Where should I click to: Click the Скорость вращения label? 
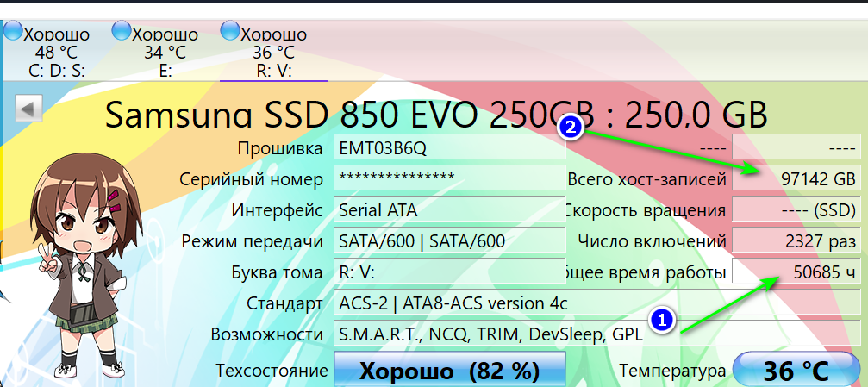(x=646, y=210)
